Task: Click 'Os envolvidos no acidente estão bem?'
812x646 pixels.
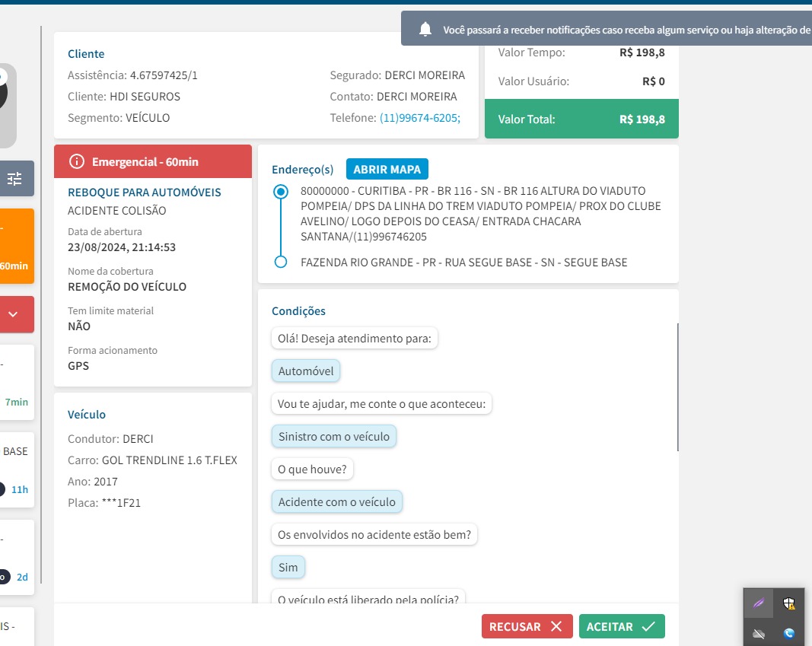Action: [x=374, y=535]
